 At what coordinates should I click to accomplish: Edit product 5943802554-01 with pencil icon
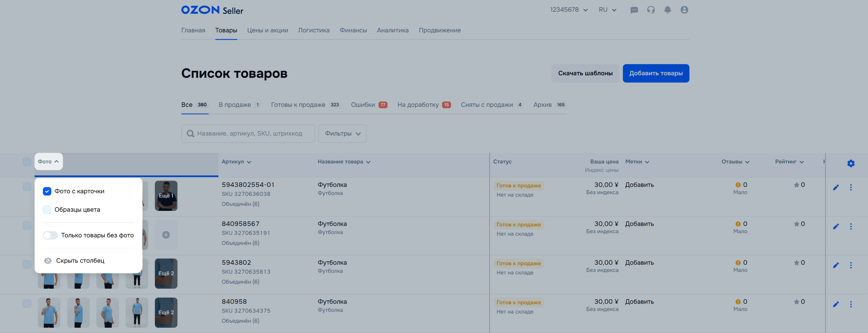(836, 188)
